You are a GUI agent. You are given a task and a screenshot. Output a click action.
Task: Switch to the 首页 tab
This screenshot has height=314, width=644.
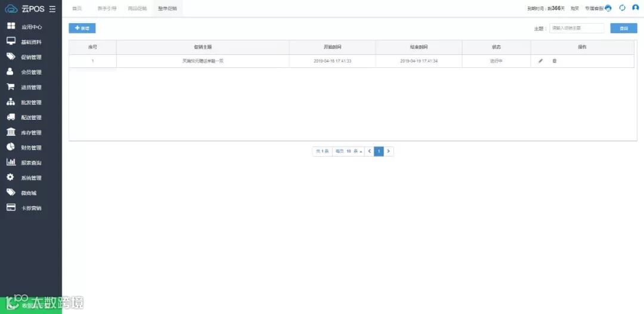(77, 8)
